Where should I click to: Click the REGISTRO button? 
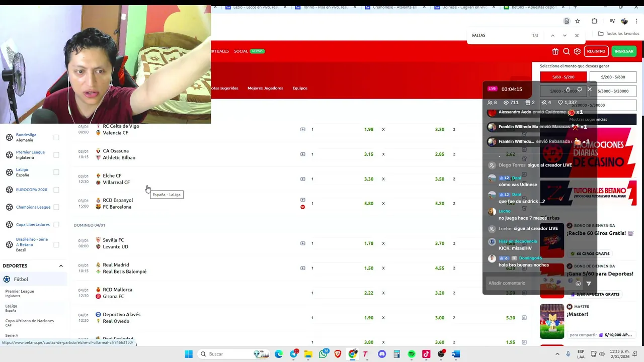coord(596,51)
